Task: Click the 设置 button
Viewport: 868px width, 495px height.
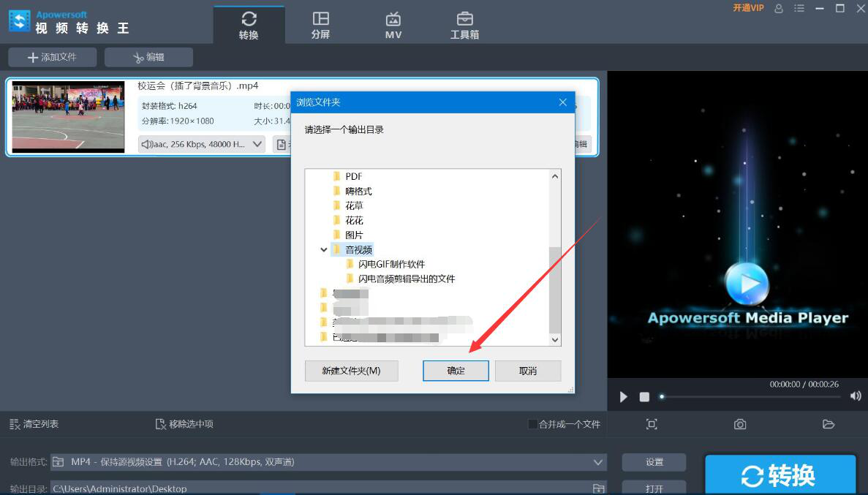Action: tap(654, 462)
